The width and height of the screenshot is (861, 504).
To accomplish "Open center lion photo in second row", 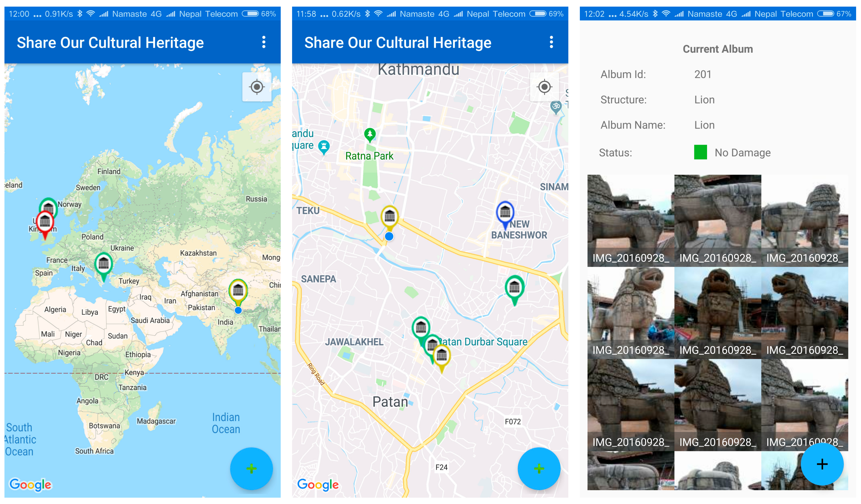I will click(x=717, y=312).
